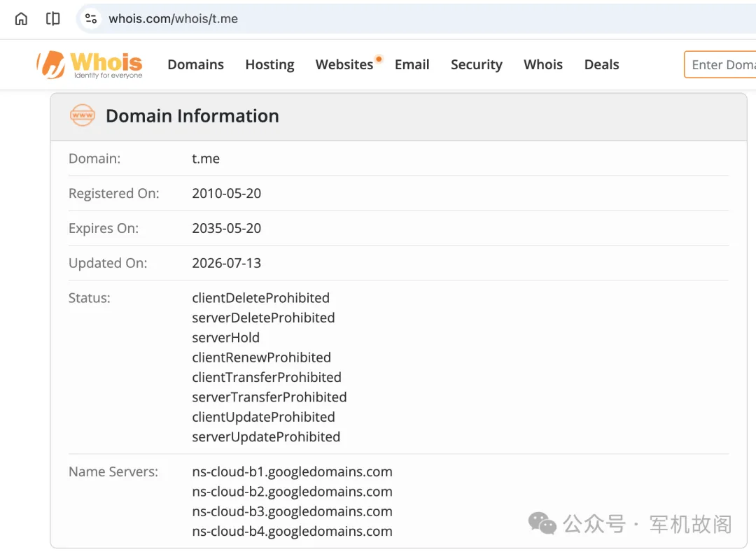Click the Whois logo
This screenshot has width=756, height=554.
pos(90,64)
